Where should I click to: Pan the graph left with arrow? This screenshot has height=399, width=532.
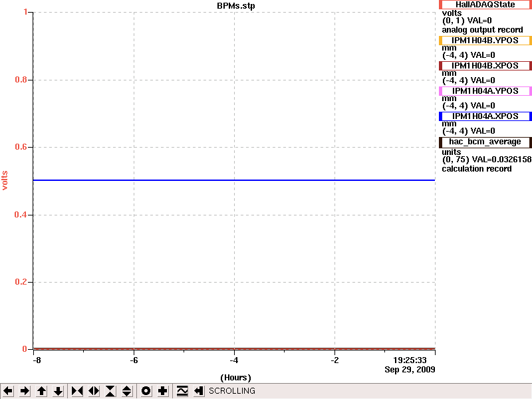click(8, 391)
